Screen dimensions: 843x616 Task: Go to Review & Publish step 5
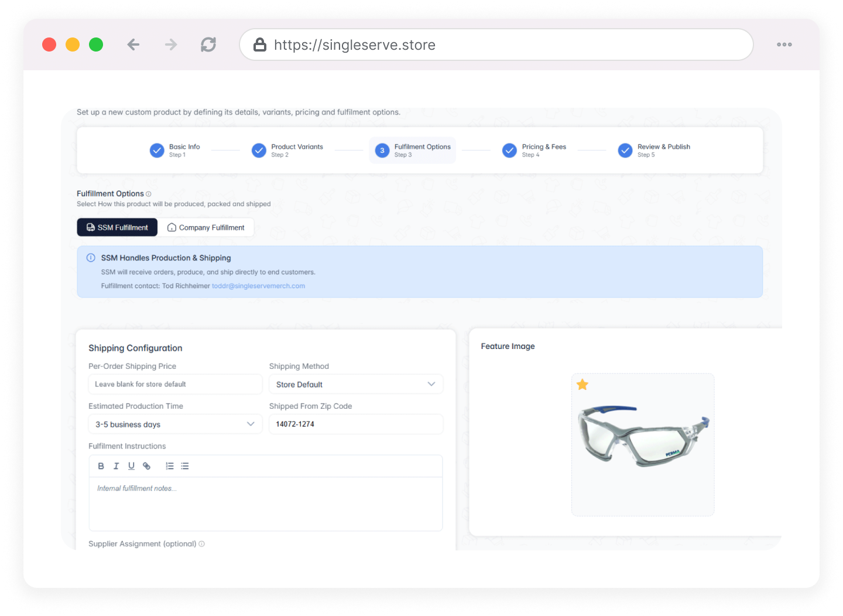(x=654, y=150)
